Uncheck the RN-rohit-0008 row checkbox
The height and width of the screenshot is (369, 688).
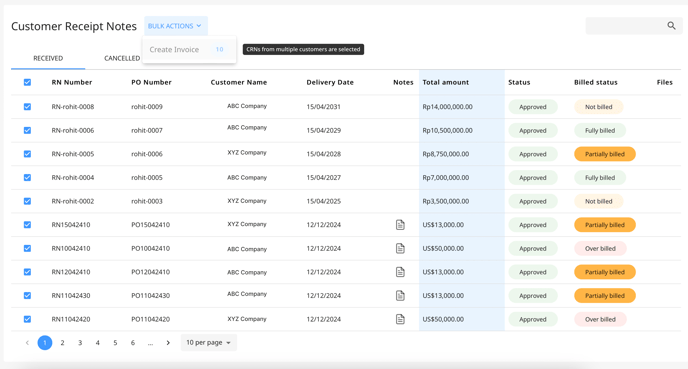[x=27, y=107]
